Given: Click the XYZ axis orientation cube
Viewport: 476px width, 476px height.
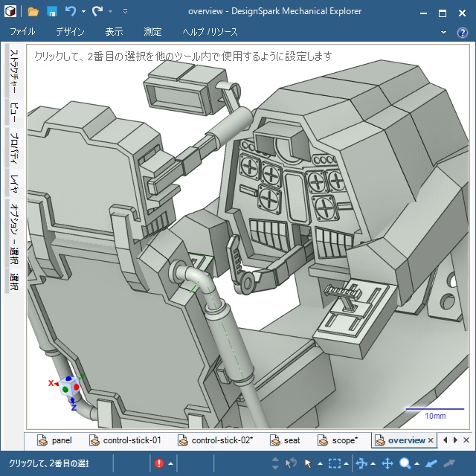Looking at the screenshot, I should 71,388.
